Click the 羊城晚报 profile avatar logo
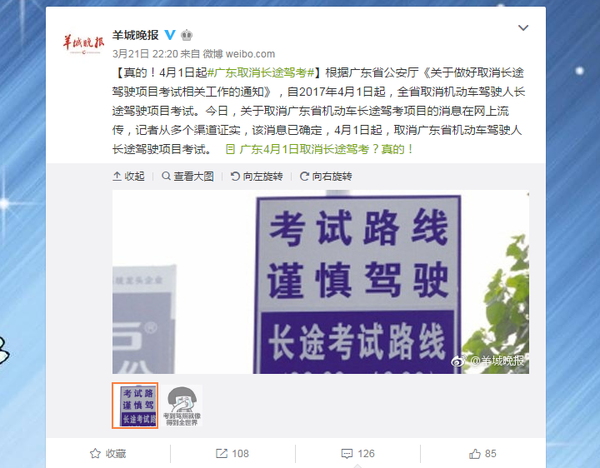Screen dimensions: 600x468 click(x=83, y=43)
